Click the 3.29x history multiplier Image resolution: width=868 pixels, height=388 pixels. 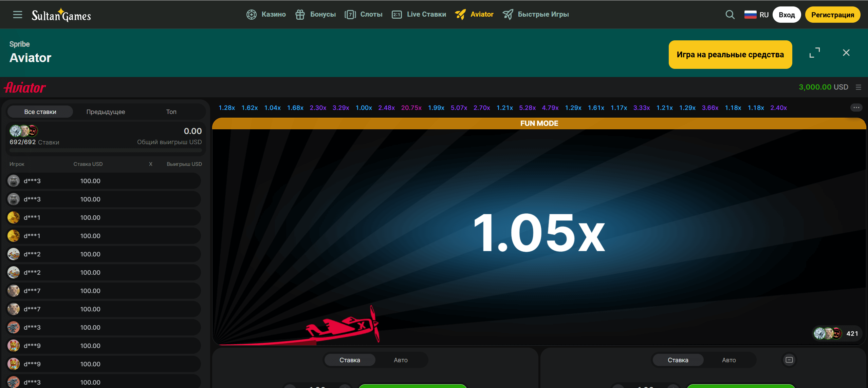click(341, 108)
